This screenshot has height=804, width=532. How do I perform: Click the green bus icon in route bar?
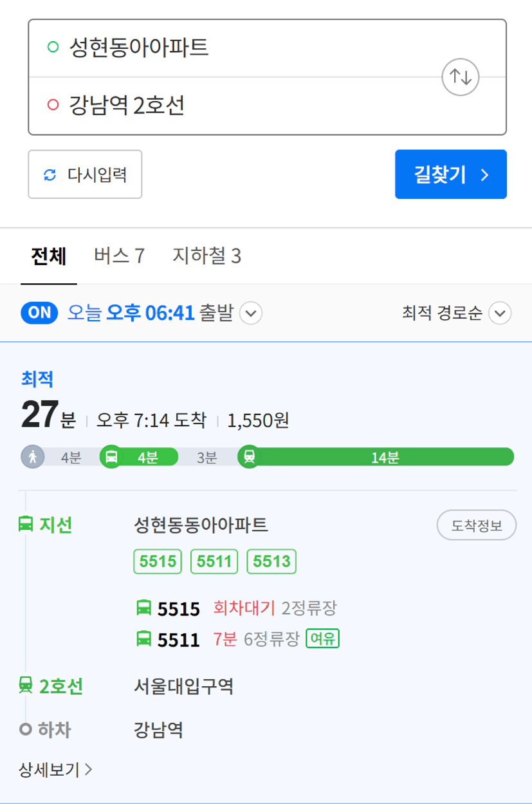tap(111, 457)
